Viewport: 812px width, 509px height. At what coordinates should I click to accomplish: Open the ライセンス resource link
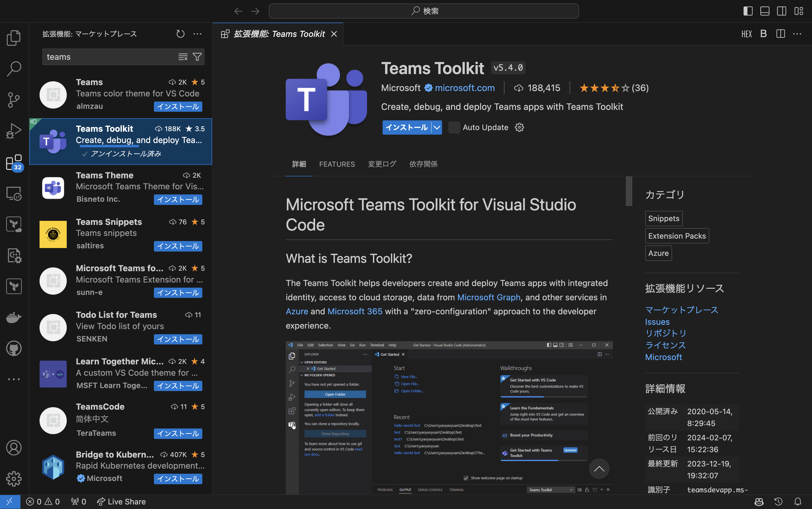pyautogui.click(x=665, y=345)
